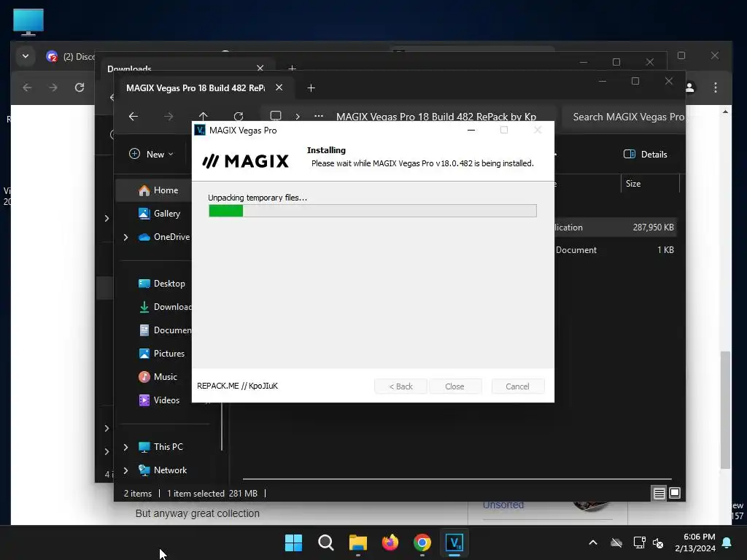Show hidden system tray icons

[x=593, y=542]
